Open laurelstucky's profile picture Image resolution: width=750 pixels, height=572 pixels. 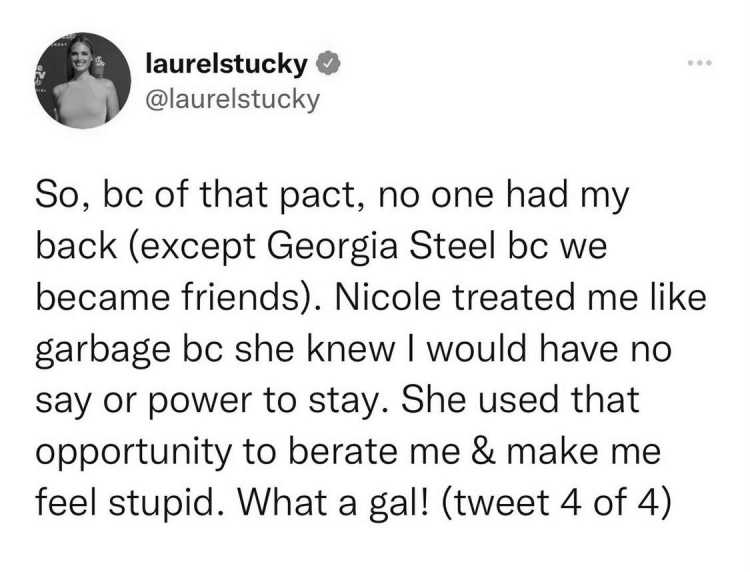(83, 80)
